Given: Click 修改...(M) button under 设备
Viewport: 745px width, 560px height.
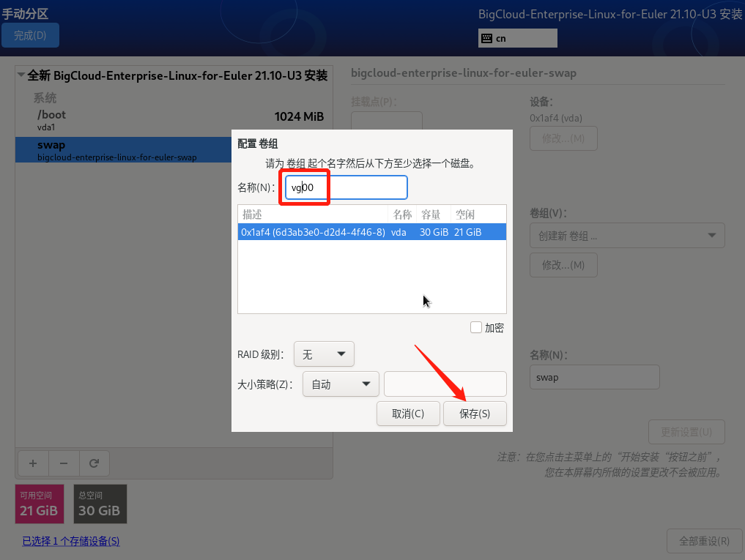Looking at the screenshot, I should 563,138.
